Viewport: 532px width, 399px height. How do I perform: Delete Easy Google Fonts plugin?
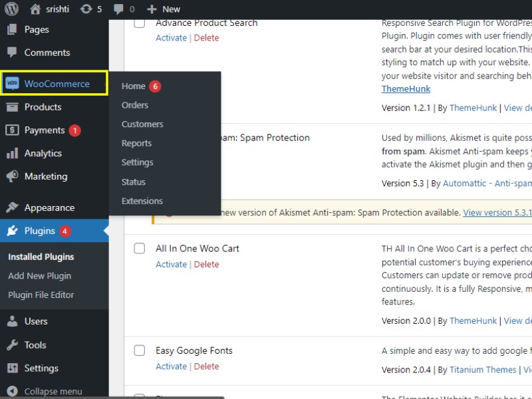pos(206,366)
